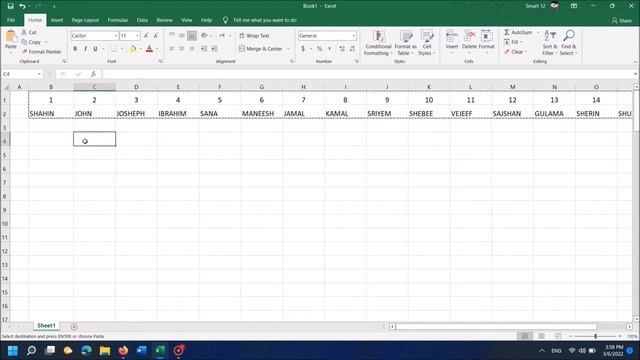
Task: Decrease font size button
Action: (156, 36)
